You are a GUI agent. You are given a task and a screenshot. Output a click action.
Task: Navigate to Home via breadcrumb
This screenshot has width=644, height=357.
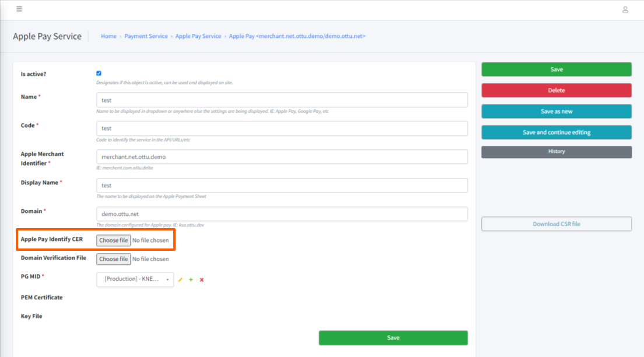(108, 36)
